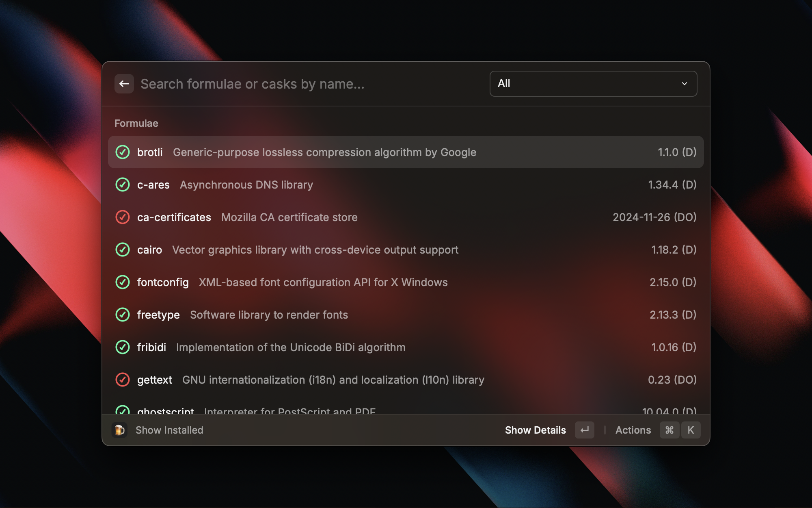The image size is (812, 508).
Task: Click green status icon next to freetype
Action: point(123,315)
